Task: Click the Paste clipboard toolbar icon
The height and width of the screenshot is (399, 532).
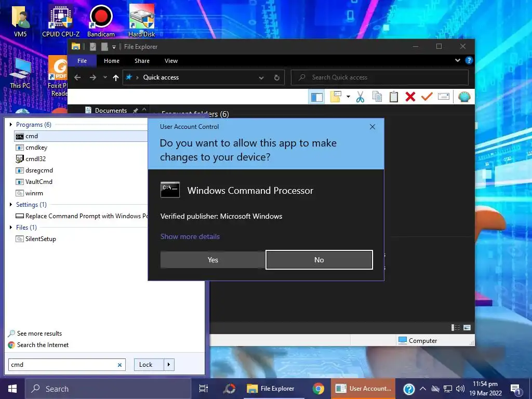Action: [394, 97]
